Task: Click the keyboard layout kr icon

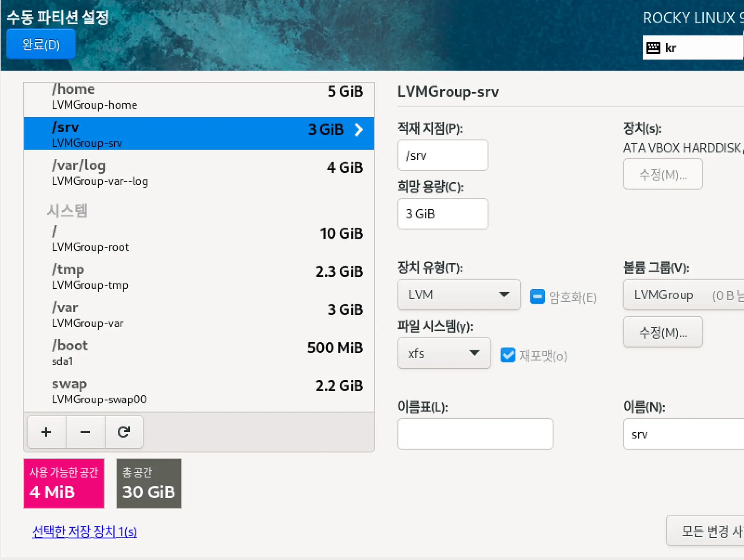Action: click(x=653, y=48)
